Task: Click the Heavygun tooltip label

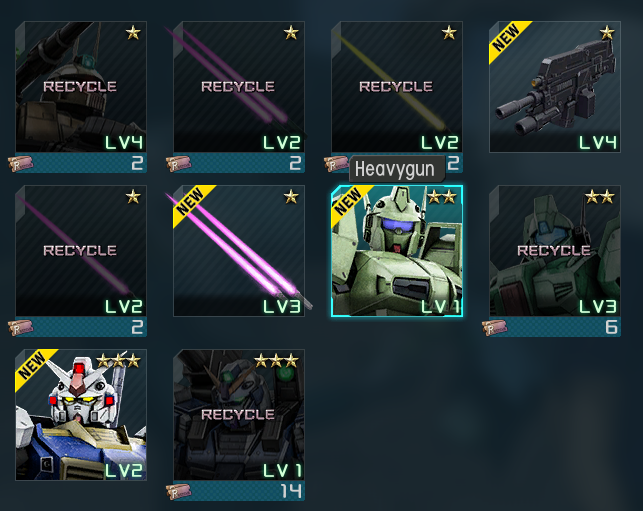Action: 395,169
